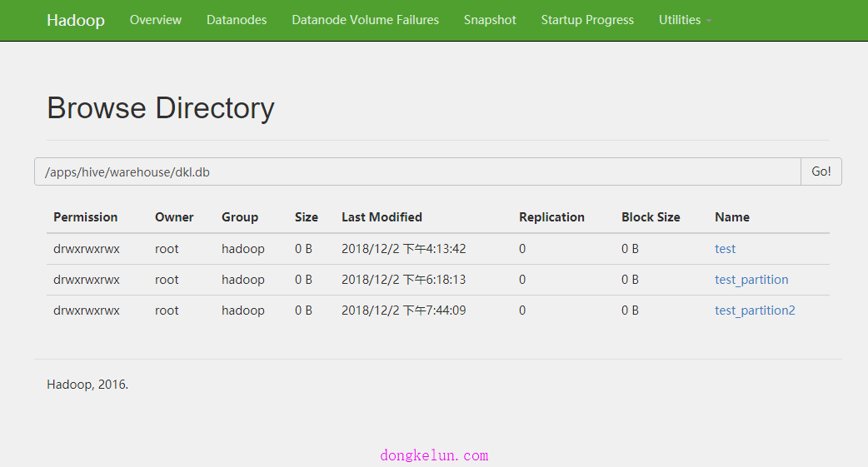Click block size 0 B in test_partition2 row
868x467 pixels.
point(630,311)
